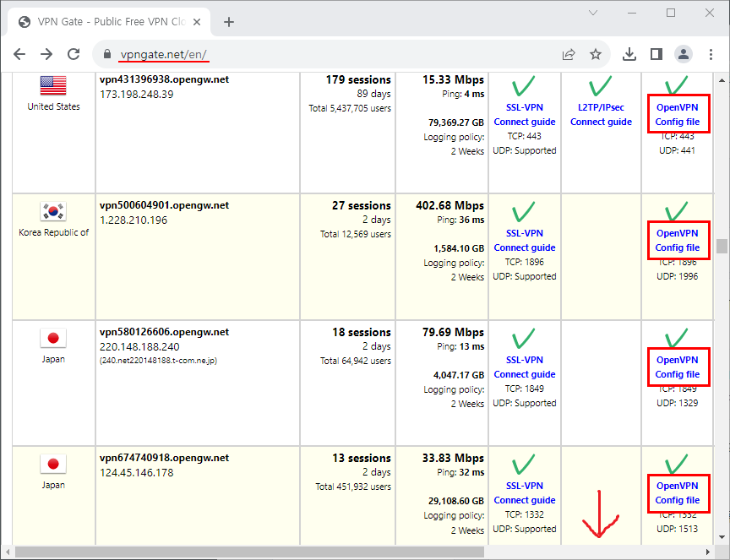Viewport: 730px width, 560px height.
Task: Click the Total 5,437,705 users text
Action: pyautogui.click(x=350, y=108)
